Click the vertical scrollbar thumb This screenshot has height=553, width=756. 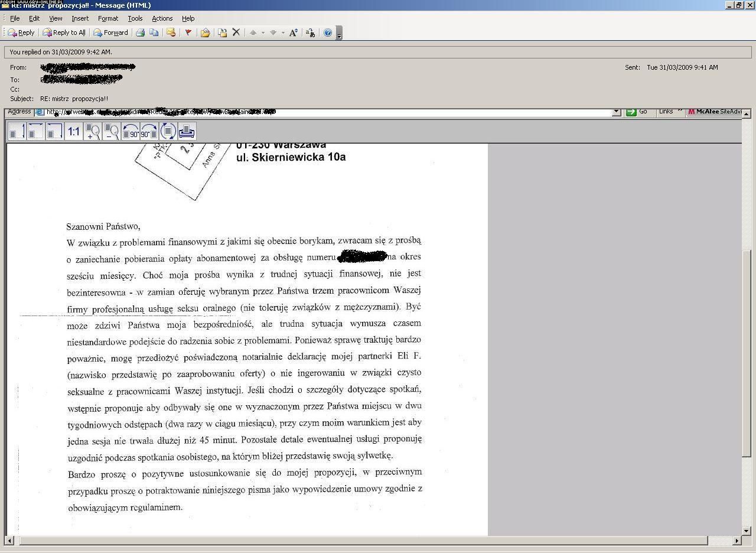pyautogui.click(x=746, y=352)
